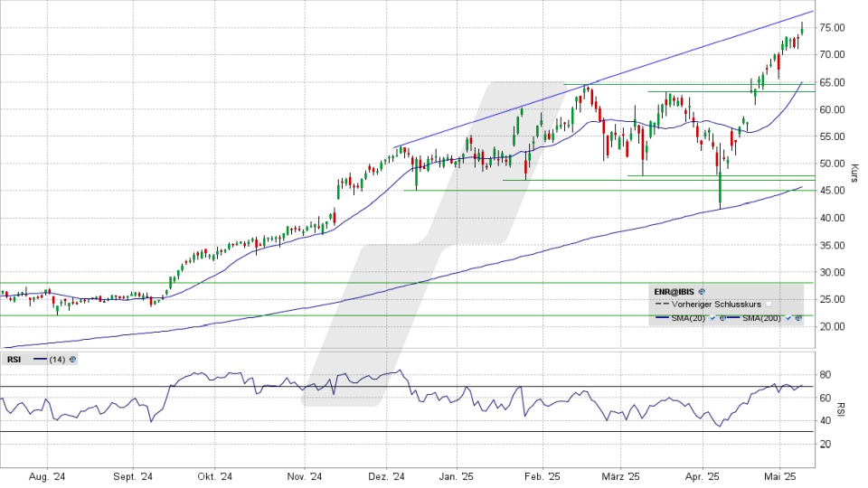Click the März '25 date label
The height and width of the screenshot is (488, 868).
(620, 477)
